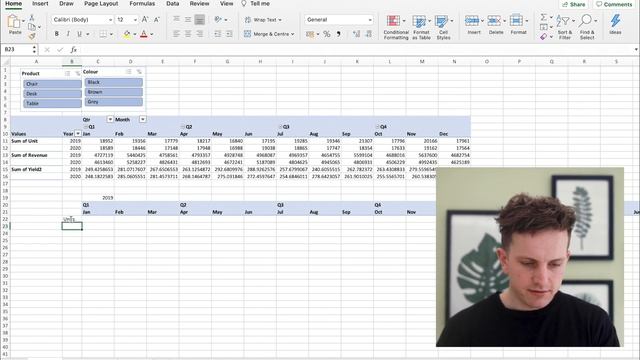Click the red font colour A
The width and height of the screenshot is (640, 360).
tap(144, 34)
